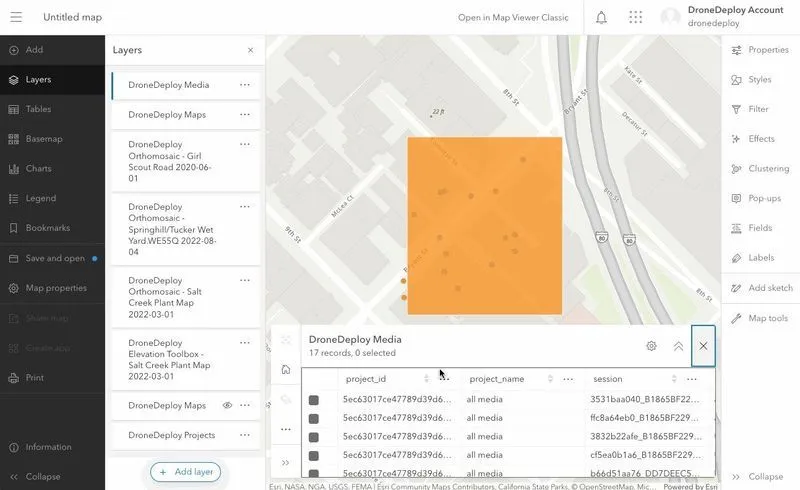The height and width of the screenshot is (490, 800).
Task: Sort by the project_id column arrows
Action: pos(426,379)
